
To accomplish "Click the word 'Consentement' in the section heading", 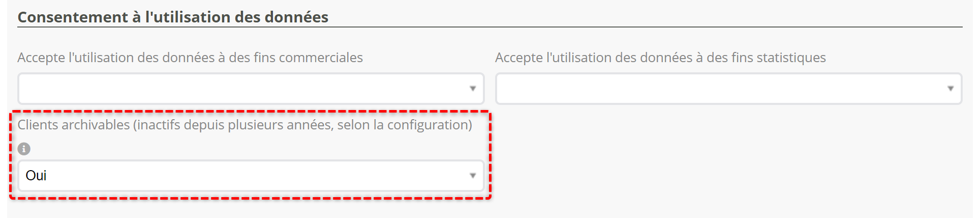I will (73, 17).
